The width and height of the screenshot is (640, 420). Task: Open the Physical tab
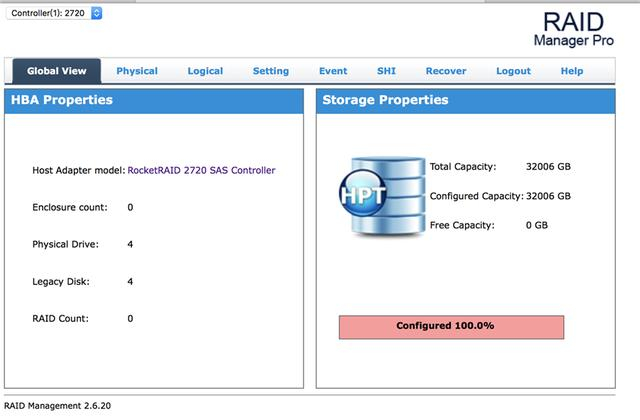pyautogui.click(x=137, y=71)
